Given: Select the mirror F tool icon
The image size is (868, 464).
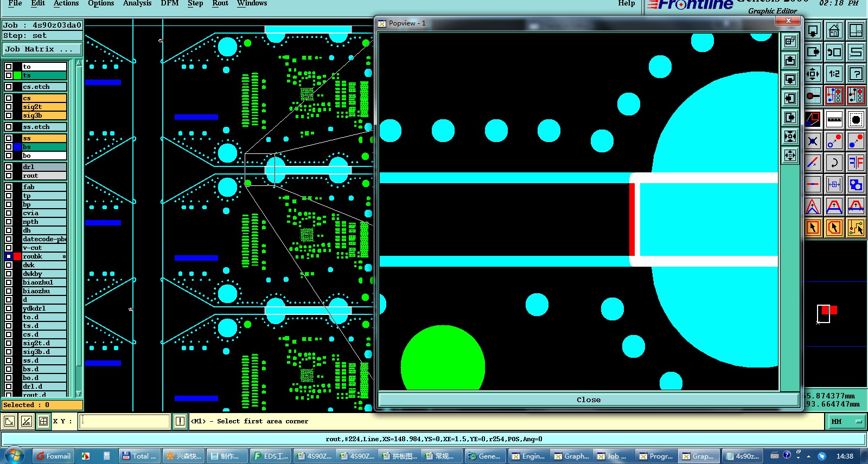Looking at the screenshot, I should (856, 163).
